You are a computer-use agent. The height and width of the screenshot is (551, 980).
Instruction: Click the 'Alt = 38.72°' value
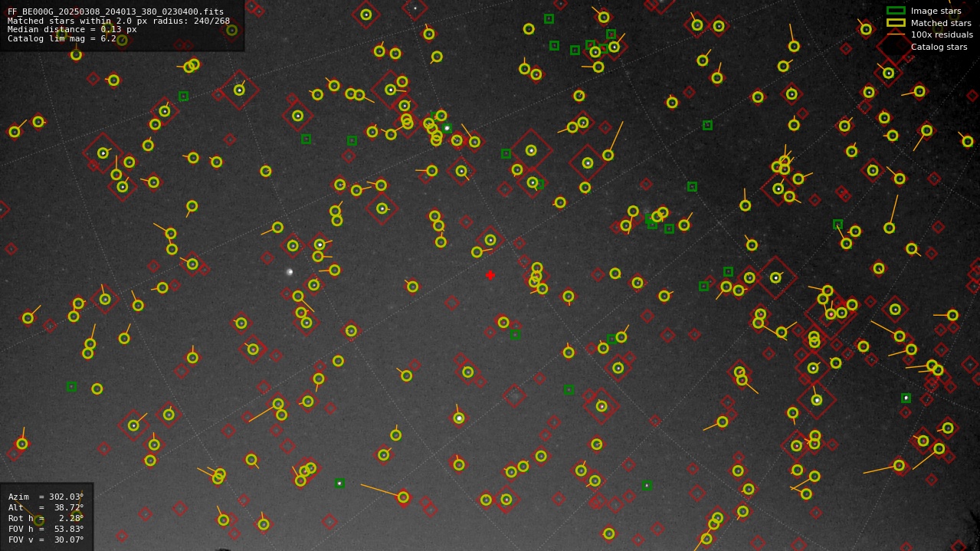click(46, 507)
